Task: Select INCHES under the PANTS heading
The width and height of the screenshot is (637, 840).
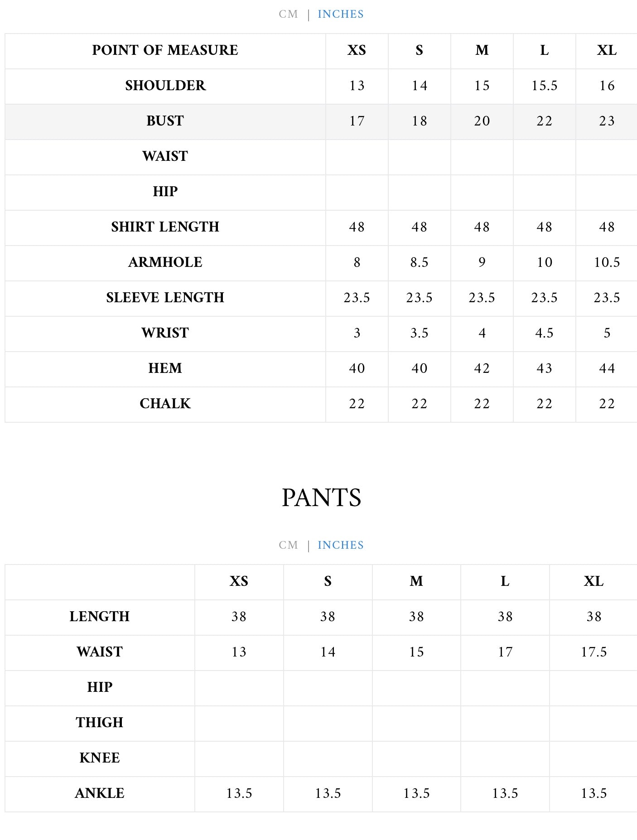Action: [x=340, y=545]
